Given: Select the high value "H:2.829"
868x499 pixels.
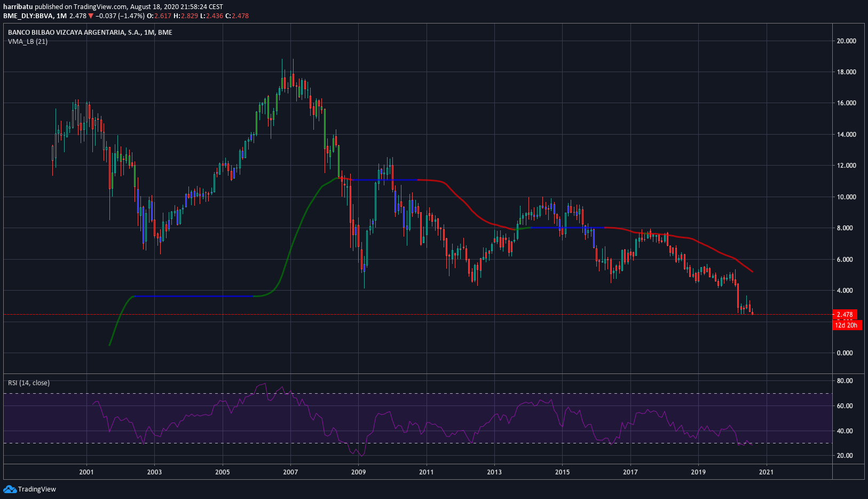Looking at the screenshot, I should (x=186, y=16).
